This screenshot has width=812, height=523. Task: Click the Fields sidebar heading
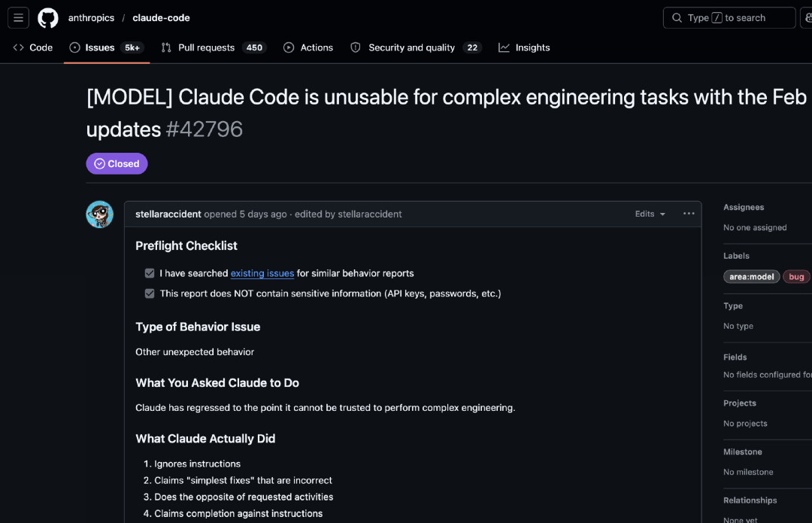[x=735, y=357]
